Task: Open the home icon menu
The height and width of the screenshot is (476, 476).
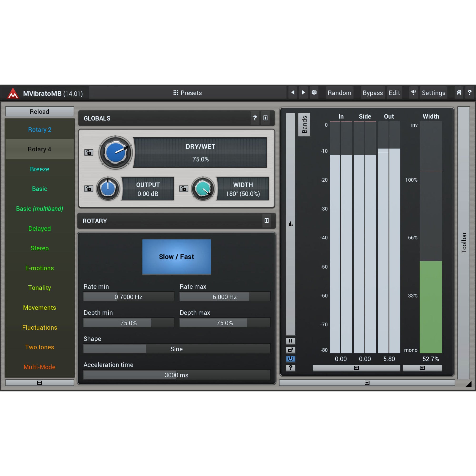Action: [459, 93]
